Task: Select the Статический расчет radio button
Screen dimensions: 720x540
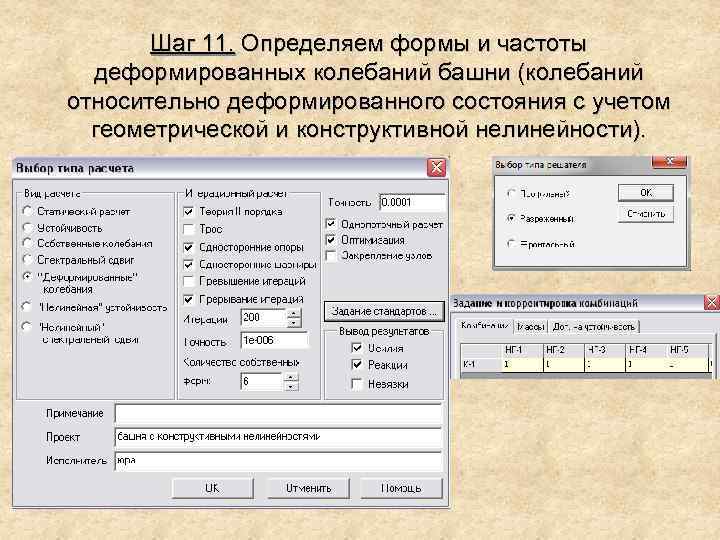Action: (28, 211)
